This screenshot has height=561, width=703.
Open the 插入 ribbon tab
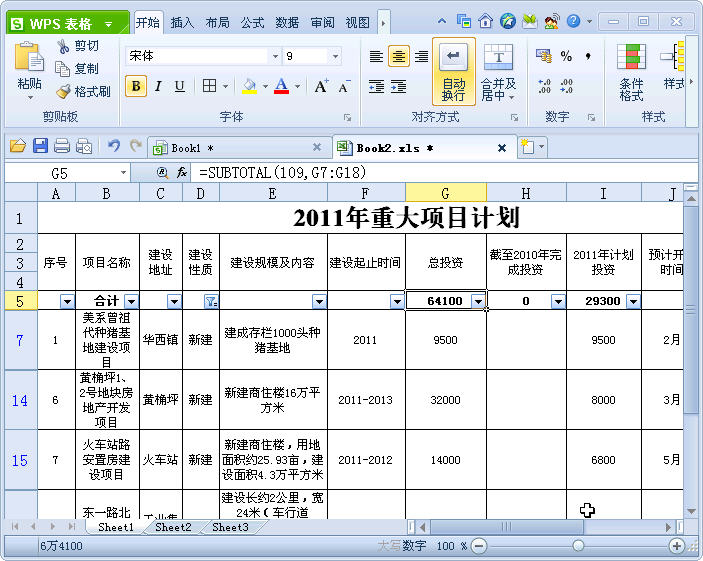click(182, 22)
